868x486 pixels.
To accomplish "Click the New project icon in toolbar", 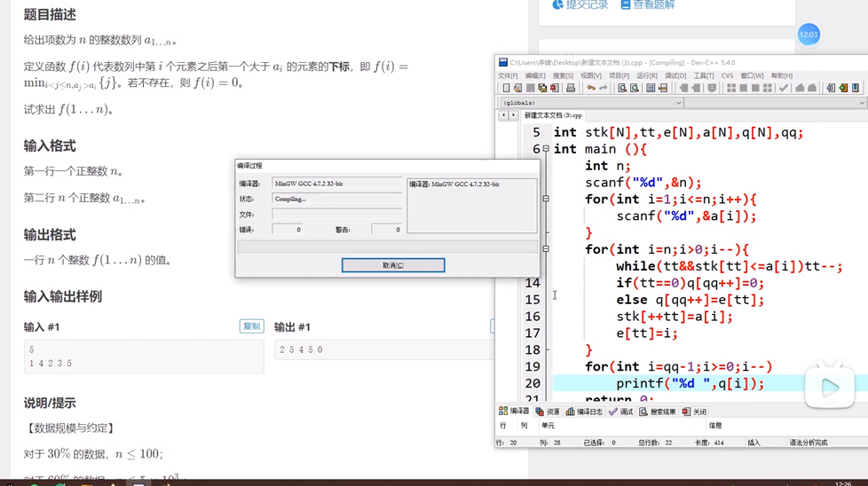I will [831, 88].
